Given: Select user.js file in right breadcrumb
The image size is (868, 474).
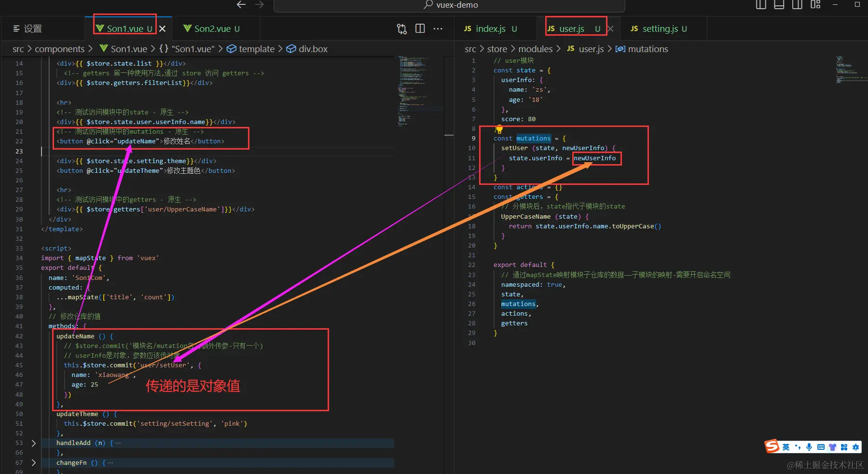Looking at the screenshot, I should click(x=585, y=49).
